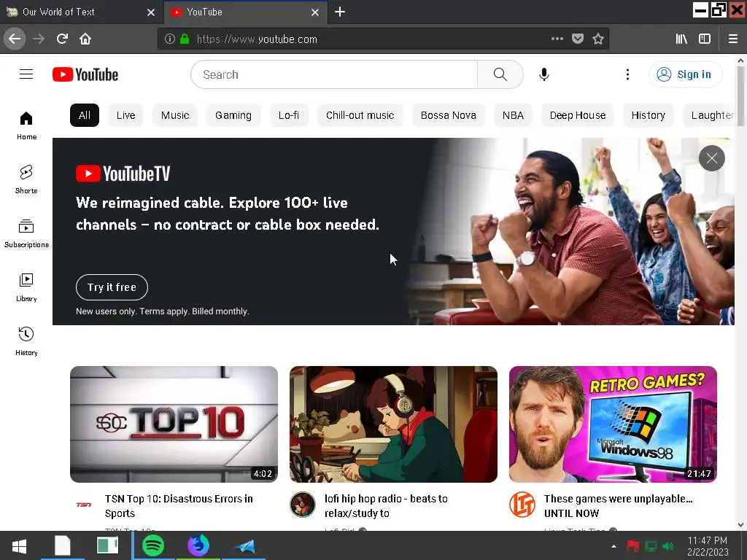The image size is (747, 560).
Task: Click the Sign in button
Action: [685, 74]
